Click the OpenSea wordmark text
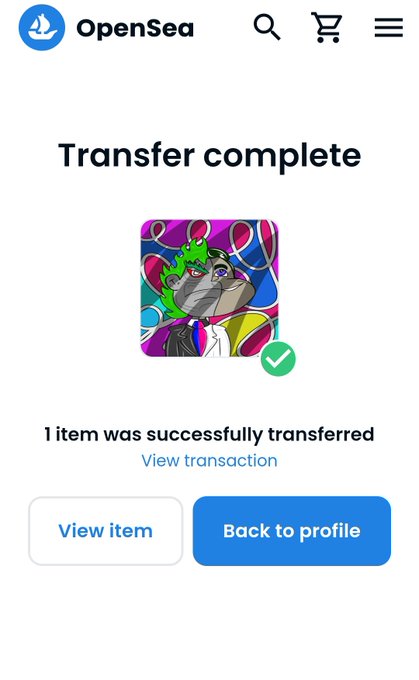 pos(135,28)
